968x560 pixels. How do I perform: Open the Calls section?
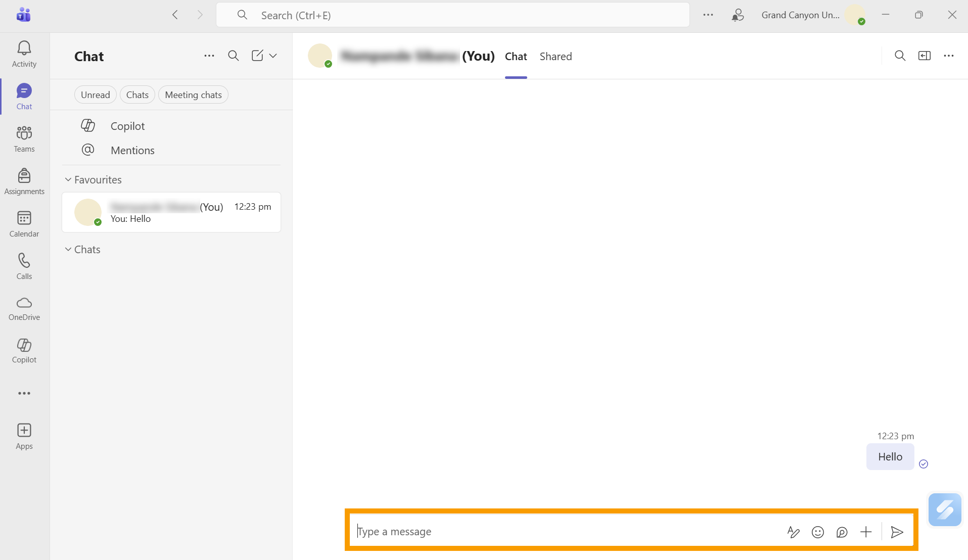(x=24, y=266)
